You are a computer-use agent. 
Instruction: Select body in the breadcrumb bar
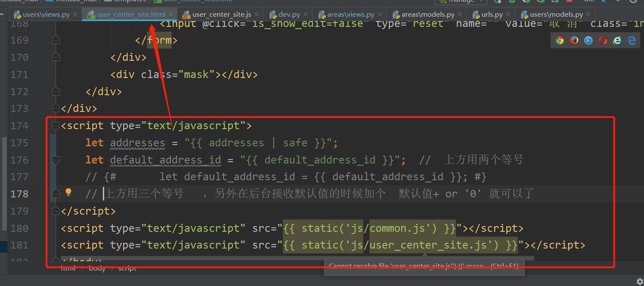coord(97,268)
